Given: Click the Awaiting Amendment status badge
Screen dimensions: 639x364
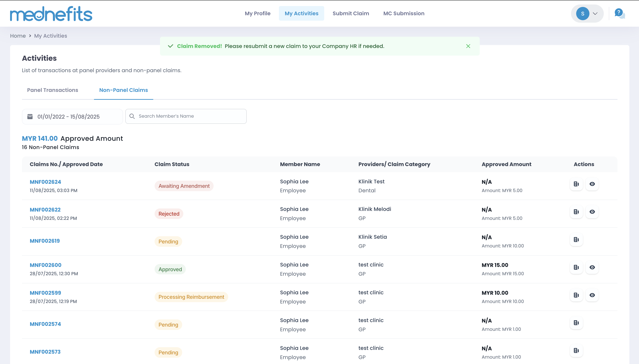Looking at the screenshot, I should coord(184,186).
